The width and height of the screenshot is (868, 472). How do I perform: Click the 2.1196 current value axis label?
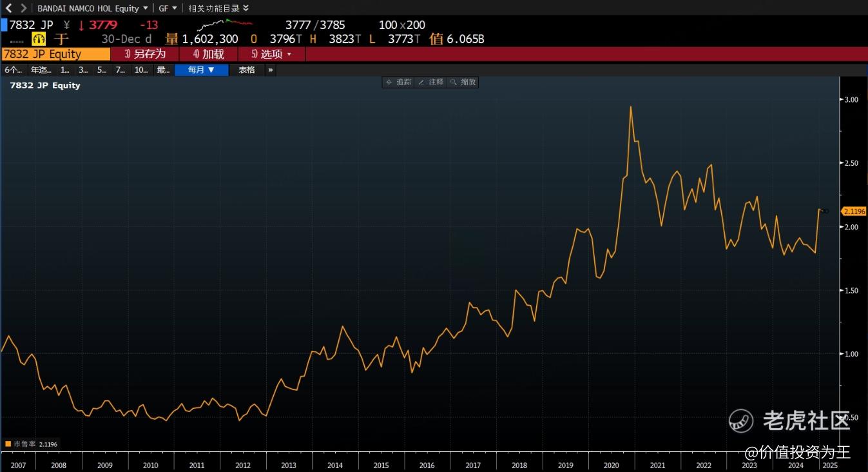tap(854, 211)
